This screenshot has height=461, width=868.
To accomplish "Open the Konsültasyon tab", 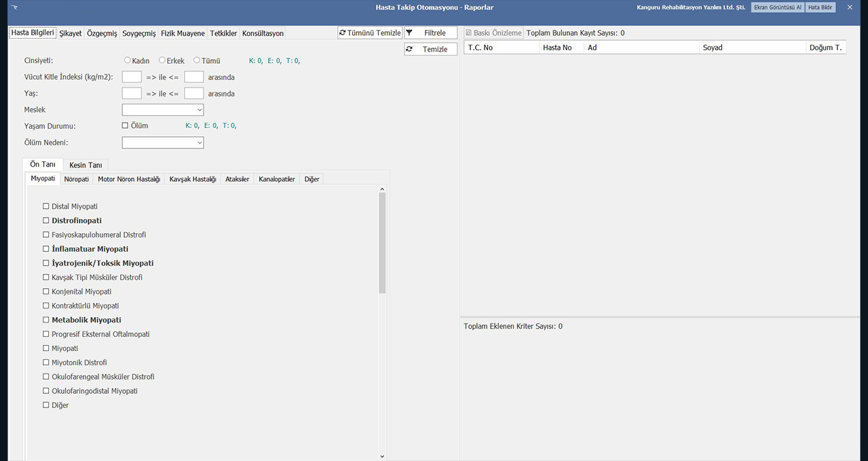I will click(x=263, y=33).
